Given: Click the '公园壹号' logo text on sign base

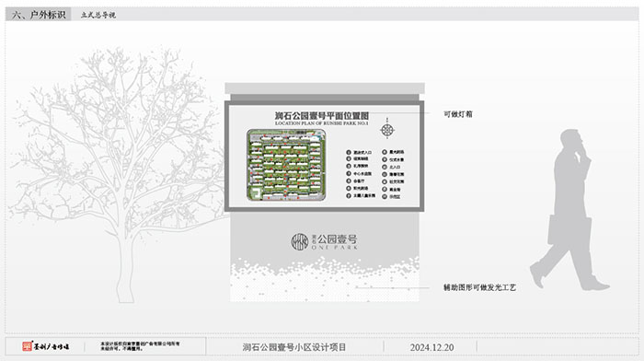Looking at the screenshot, I should 338,239.
